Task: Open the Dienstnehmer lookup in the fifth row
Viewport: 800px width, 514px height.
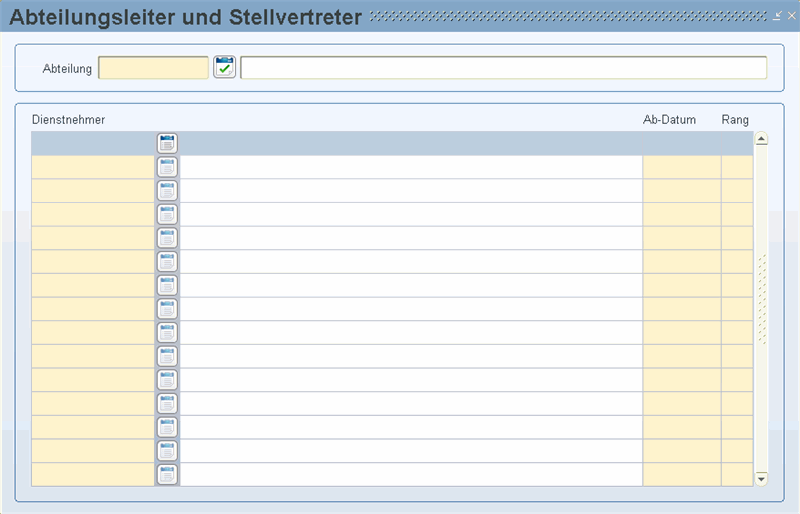Action: pyautogui.click(x=167, y=238)
